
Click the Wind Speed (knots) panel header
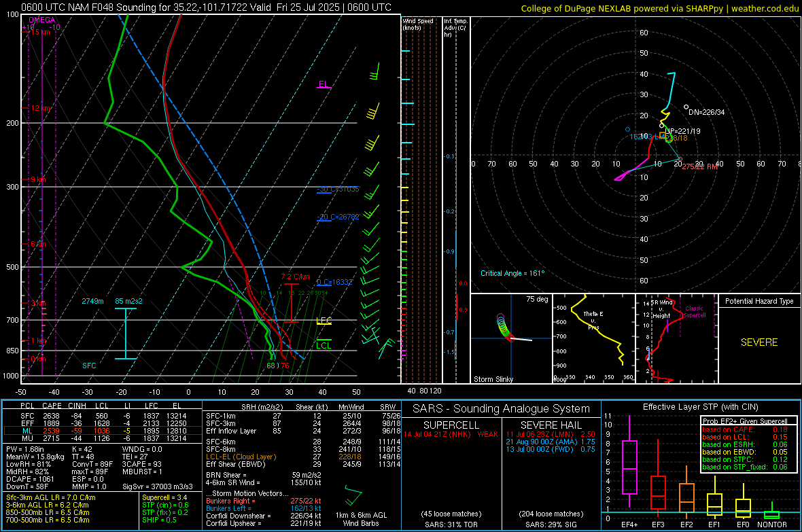point(418,24)
